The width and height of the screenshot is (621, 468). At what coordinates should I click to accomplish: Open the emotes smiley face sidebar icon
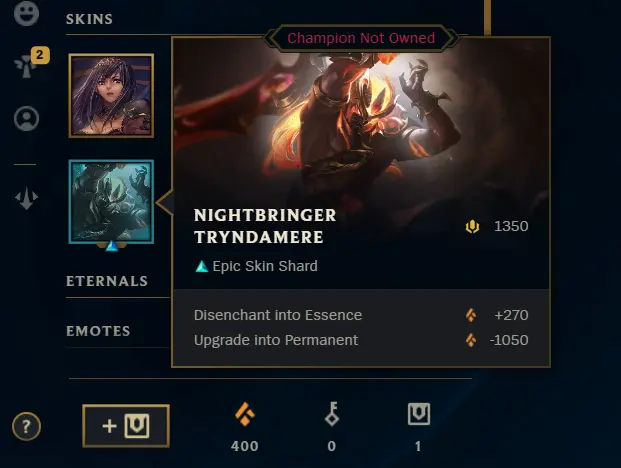(x=26, y=13)
